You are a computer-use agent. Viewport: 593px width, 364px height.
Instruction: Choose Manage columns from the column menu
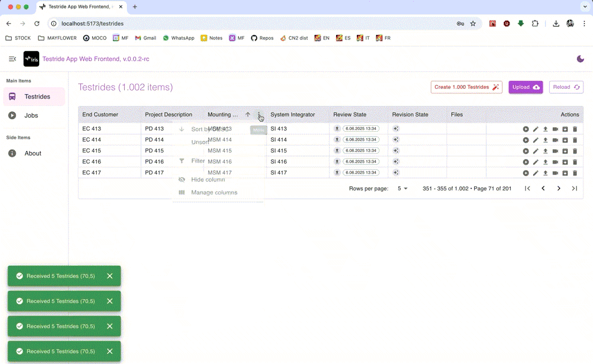[214, 193]
